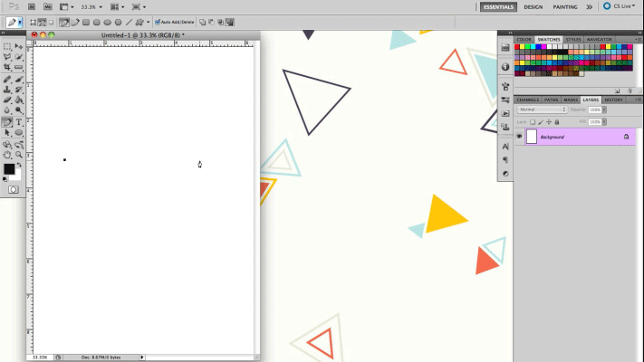Switch to the Channels tab
This screenshot has height=362, width=644.
click(527, 100)
